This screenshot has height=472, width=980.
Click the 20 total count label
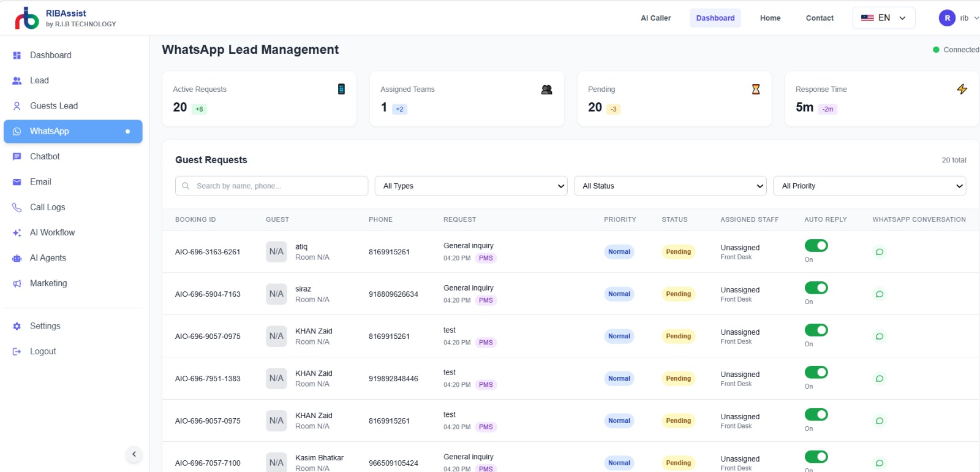[x=954, y=160]
